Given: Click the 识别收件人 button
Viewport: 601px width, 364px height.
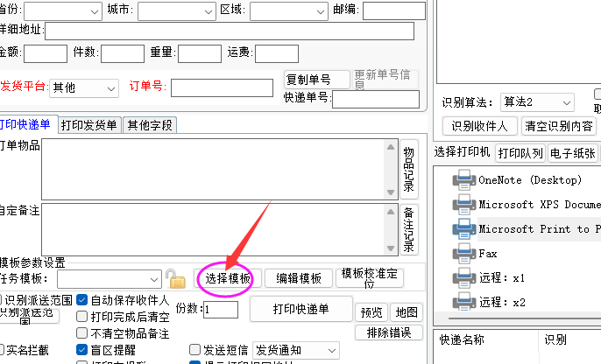Looking at the screenshot, I should [479, 126].
